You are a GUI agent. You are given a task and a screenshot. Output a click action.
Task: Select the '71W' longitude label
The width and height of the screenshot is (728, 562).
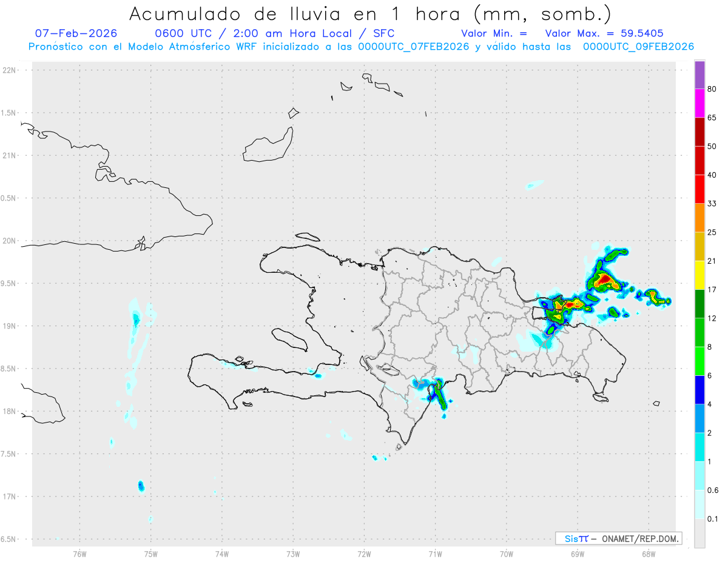pyautogui.click(x=435, y=554)
